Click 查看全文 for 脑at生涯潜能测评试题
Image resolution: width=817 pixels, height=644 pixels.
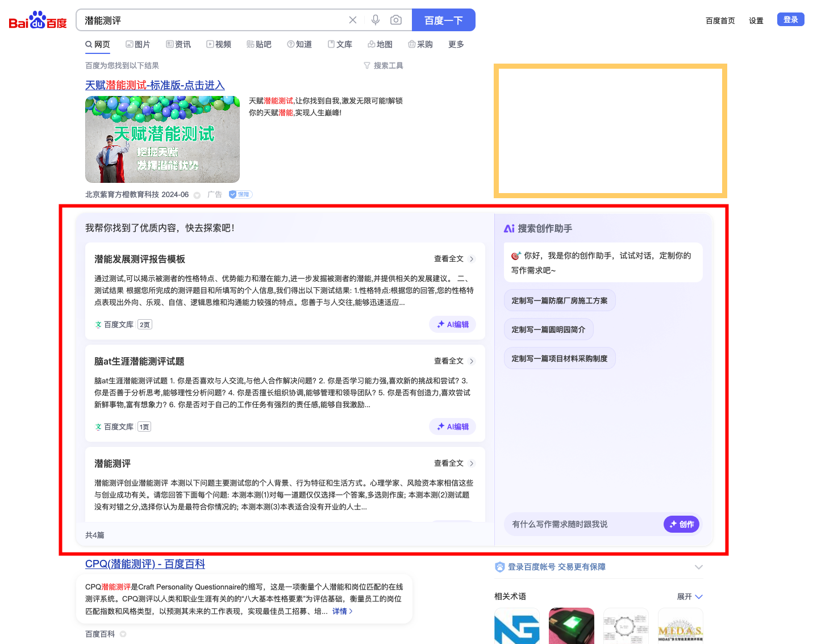point(454,361)
